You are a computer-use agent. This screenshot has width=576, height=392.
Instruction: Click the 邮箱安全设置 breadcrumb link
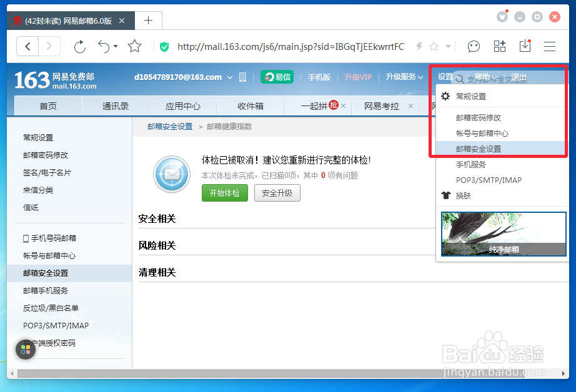tap(170, 127)
